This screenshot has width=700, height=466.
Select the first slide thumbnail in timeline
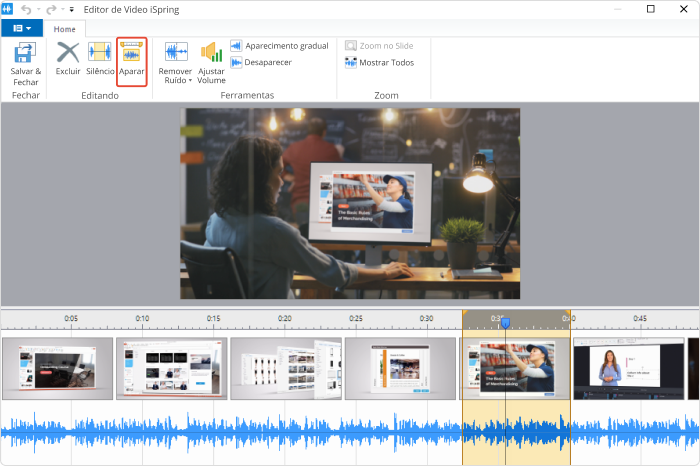tap(58, 368)
